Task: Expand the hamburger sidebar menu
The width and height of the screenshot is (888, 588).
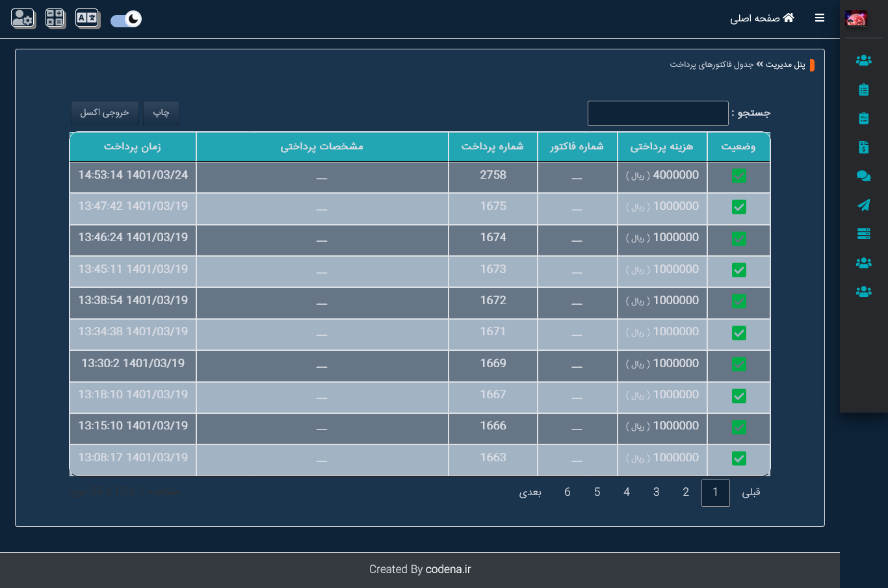Action: [x=819, y=18]
